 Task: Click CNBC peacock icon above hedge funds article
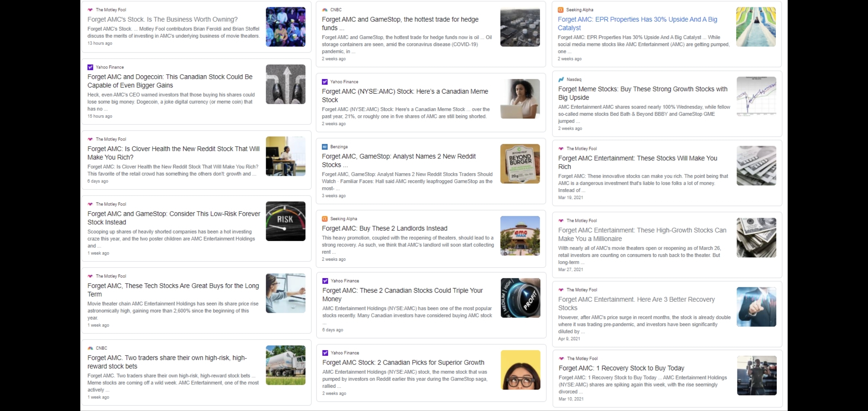[325, 10]
